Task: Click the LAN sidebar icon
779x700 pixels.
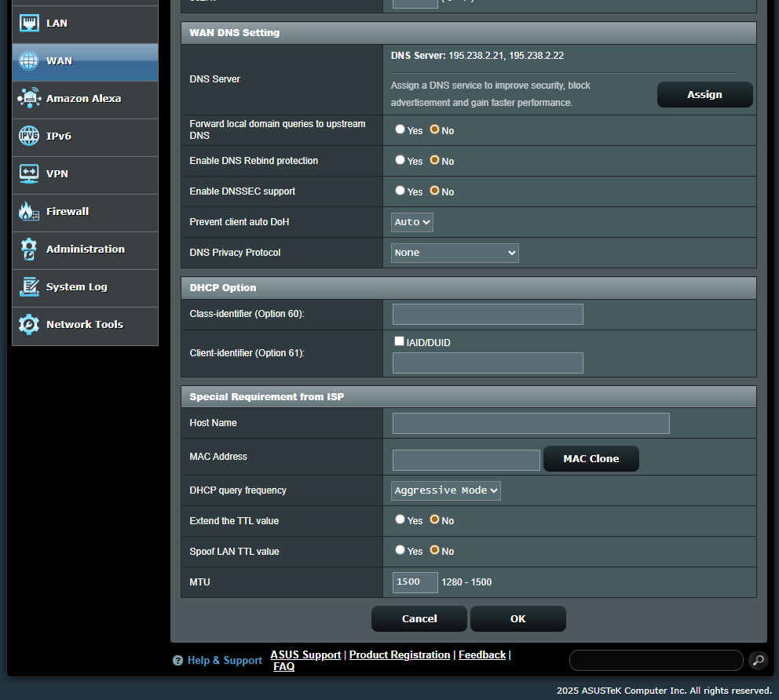Action: pyautogui.click(x=29, y=24)
